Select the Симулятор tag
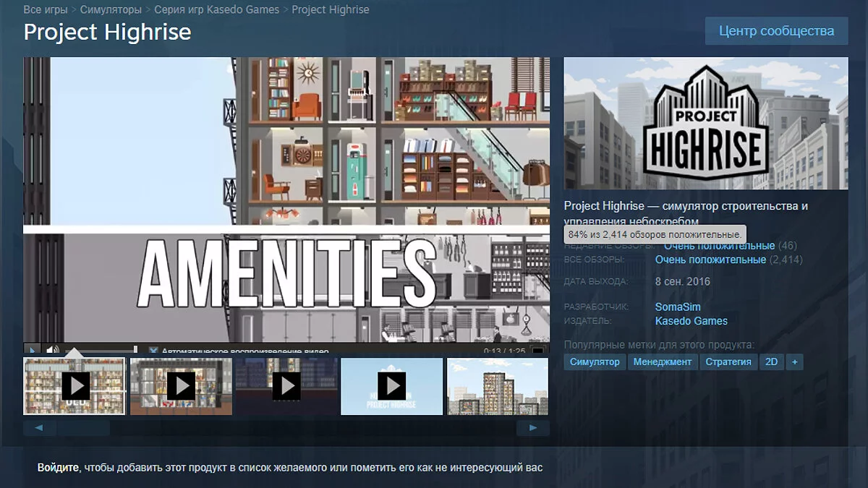 (595, 361)
